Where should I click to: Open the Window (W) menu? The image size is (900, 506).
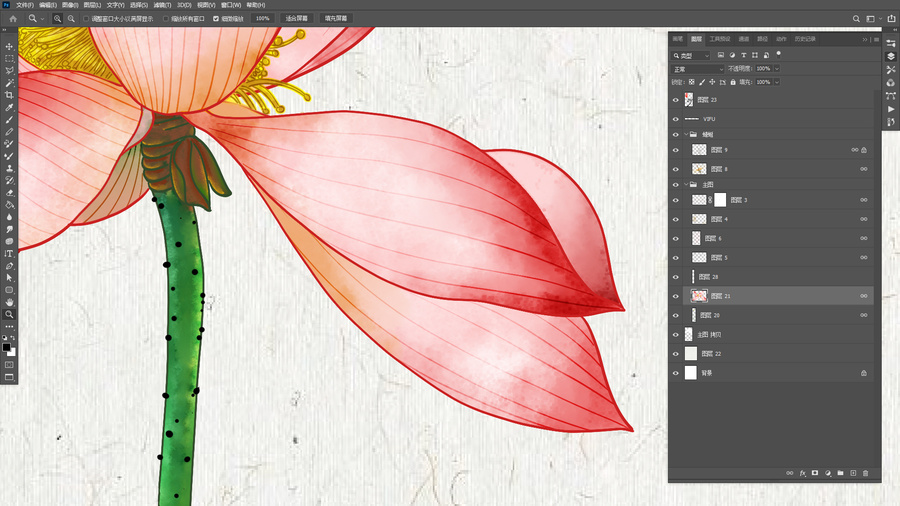click(231, 5)
